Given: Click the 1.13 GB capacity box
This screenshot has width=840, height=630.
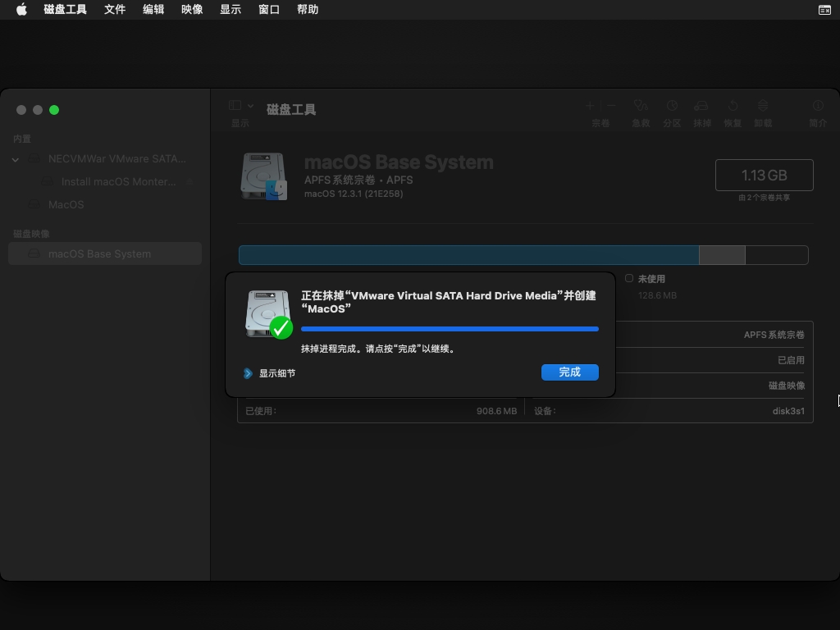Looking at the screenshot, I should tap(764, 176).
